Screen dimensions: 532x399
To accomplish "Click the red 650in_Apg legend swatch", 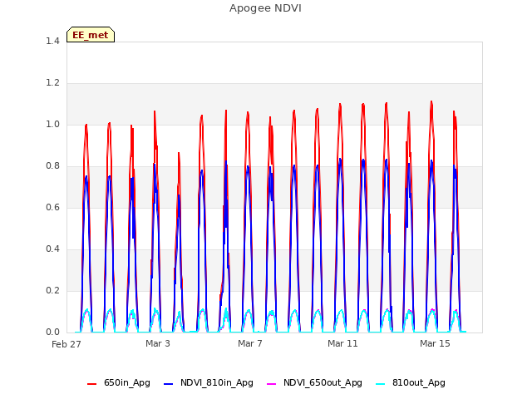I will point(92,384).
